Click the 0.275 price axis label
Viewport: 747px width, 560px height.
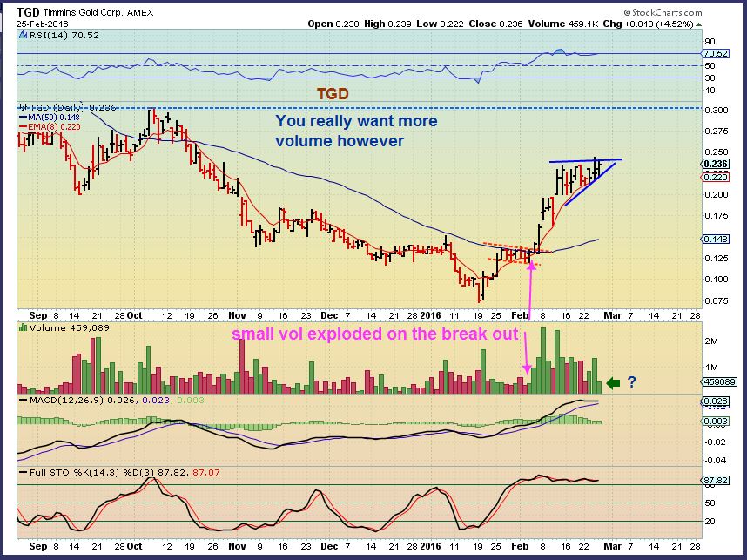click(717, 131)
